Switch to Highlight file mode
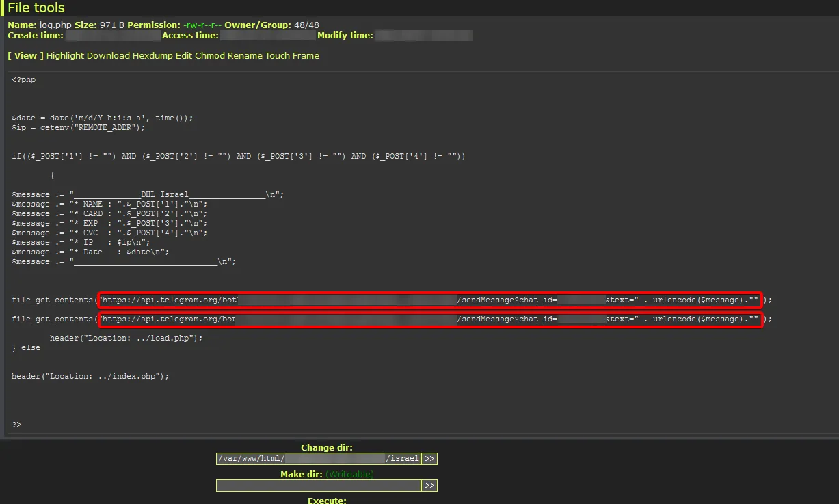The height and width of the screenshot is (504, 839). point(65,56)
